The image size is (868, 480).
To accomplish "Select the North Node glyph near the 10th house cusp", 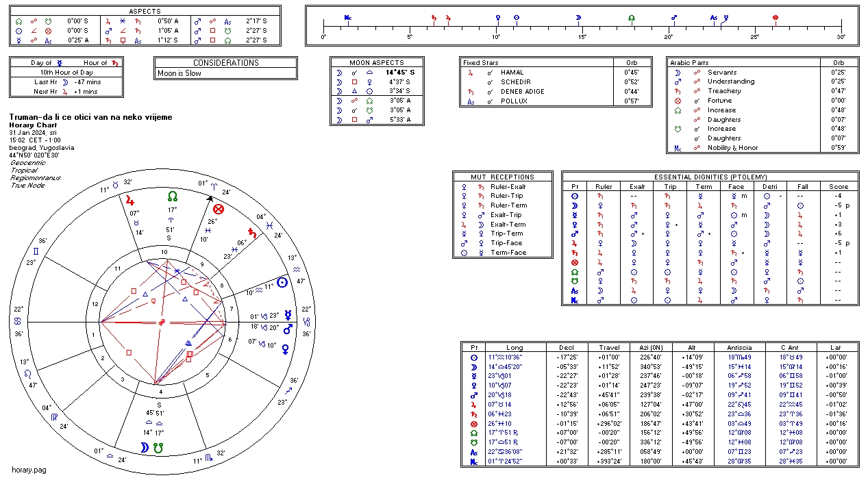I will pyautogui.click(x=173, y=196).
